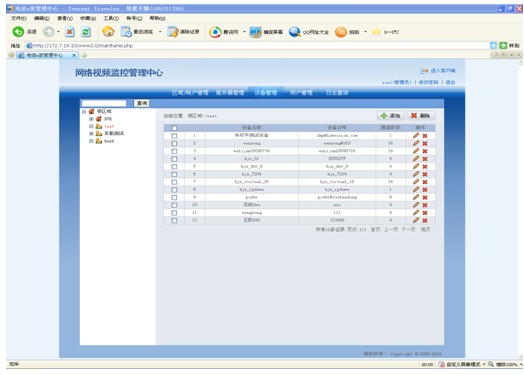Click the orange round Paipai toolbar icon
The height and width of the screenshot is (375, 524).
(x=341, y=32)
